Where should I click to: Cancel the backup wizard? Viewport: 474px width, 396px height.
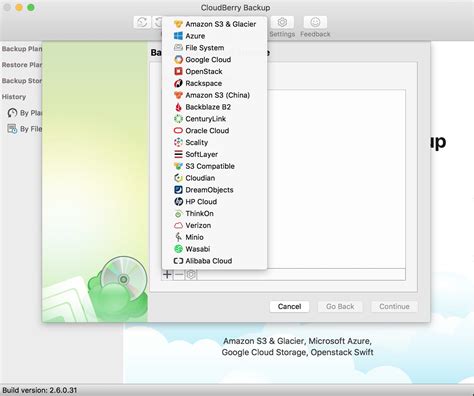click(289, 306)
